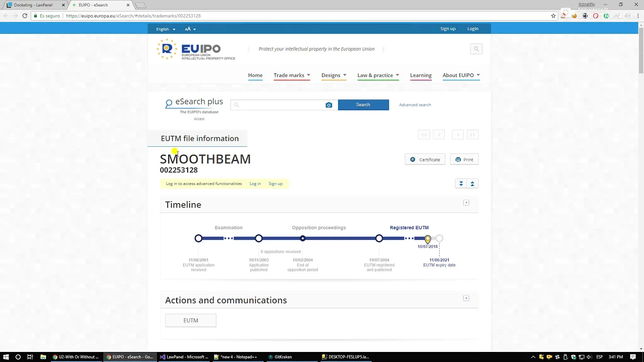Screen dimensions: 644x362
Task: Switch to the U2 Chrome window on taskbar
Action: [x=76, y=357]
